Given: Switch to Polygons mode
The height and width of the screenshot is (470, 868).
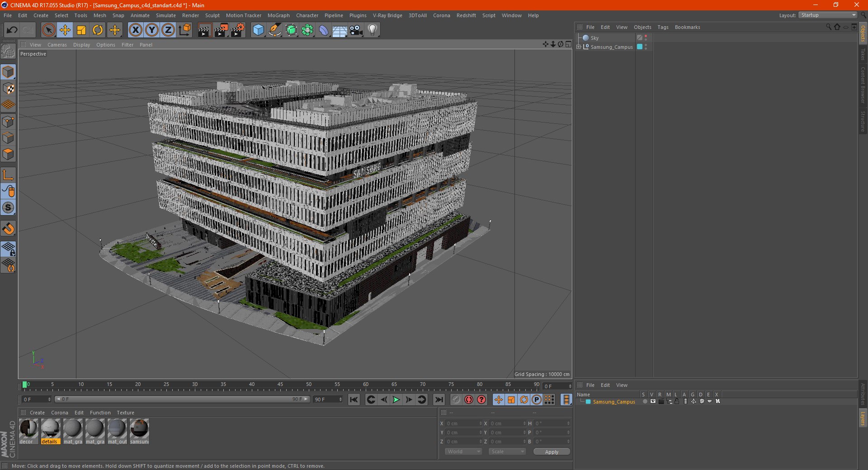Looking at the screenshot, I should pos(8,154).
